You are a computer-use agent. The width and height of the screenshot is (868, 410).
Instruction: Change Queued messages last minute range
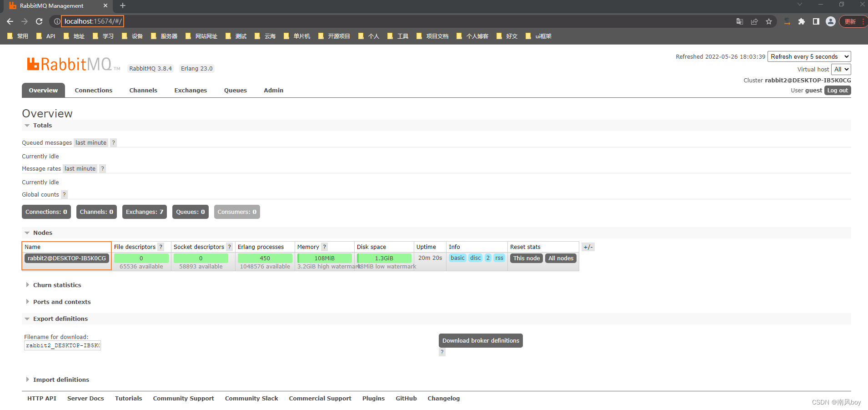91,142
